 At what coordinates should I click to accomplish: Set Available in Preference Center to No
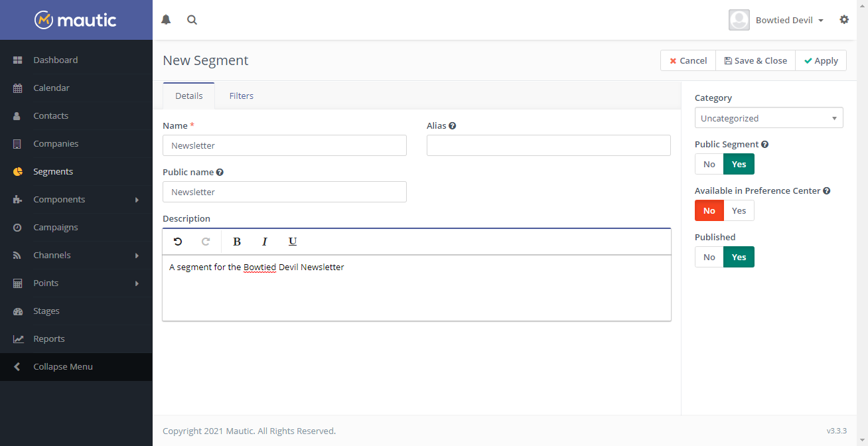[x=709, y=210]
